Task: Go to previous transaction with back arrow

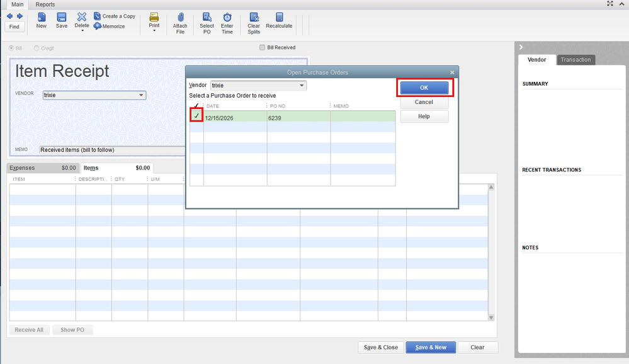Action: 9,16
